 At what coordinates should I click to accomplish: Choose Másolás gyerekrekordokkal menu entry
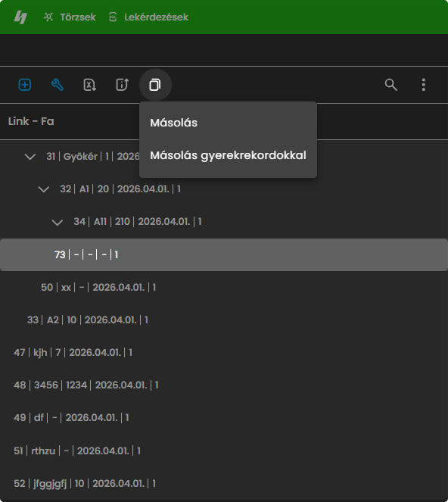[x=228, y=155]
